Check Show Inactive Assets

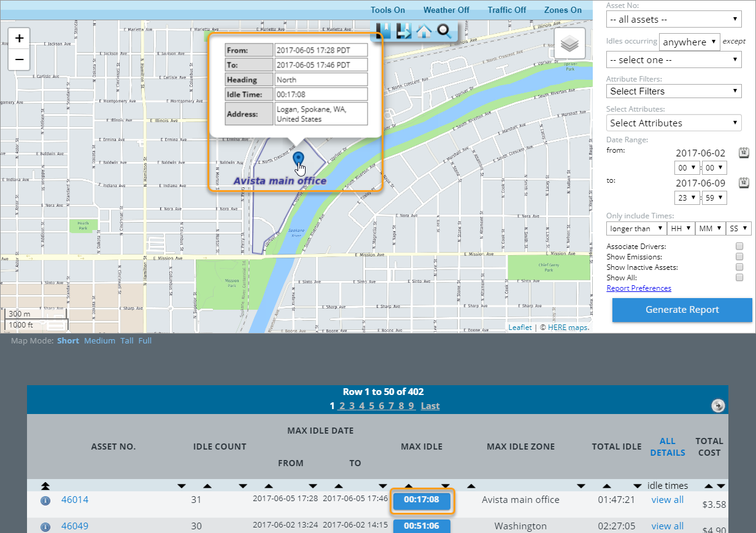point(739,267)
